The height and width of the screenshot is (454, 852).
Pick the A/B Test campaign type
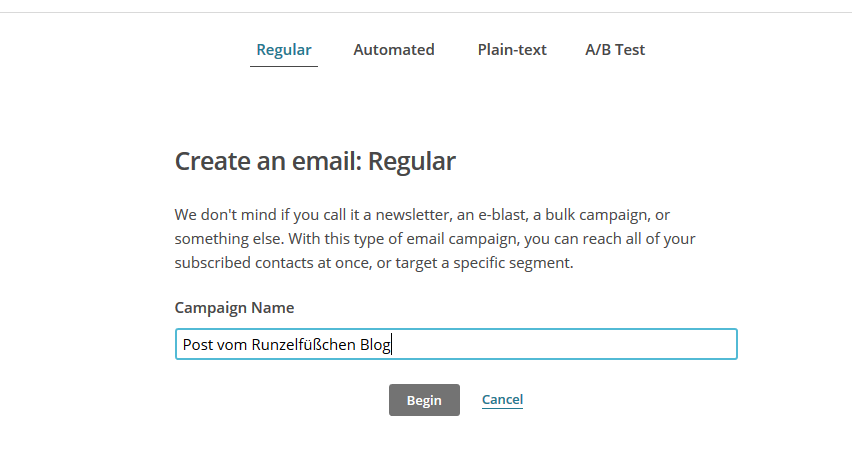tap(615, 50)
